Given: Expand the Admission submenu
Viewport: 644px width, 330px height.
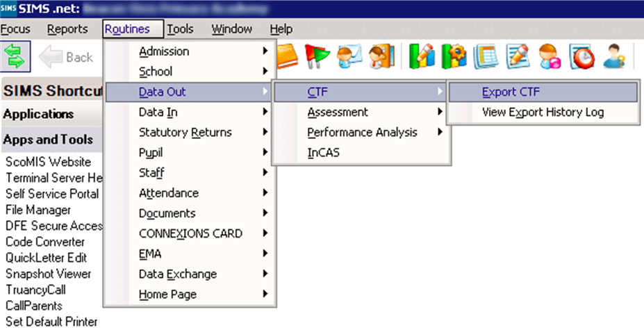Looking at the screenshot, I should (189, 51).
